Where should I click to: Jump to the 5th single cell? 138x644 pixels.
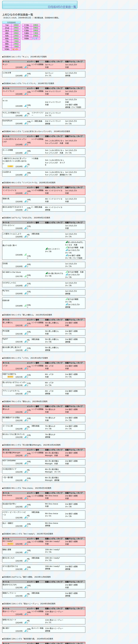(7, 36)
